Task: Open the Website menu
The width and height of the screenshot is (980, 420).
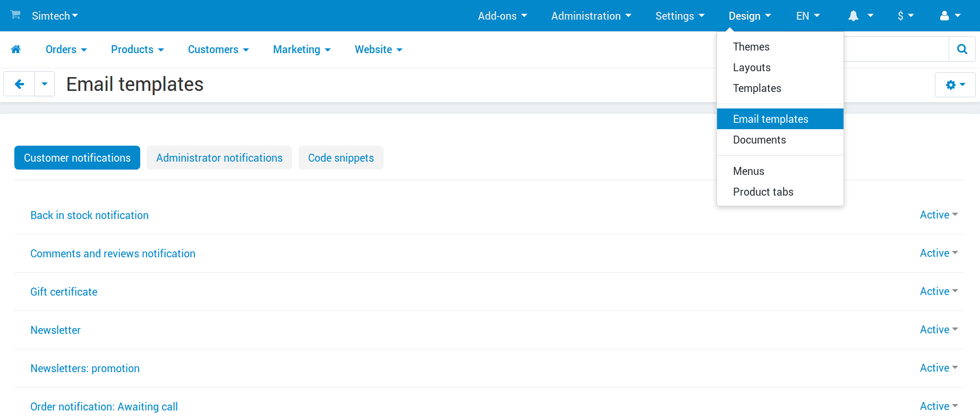Action: pyautogui.click(x=379, y=49)
